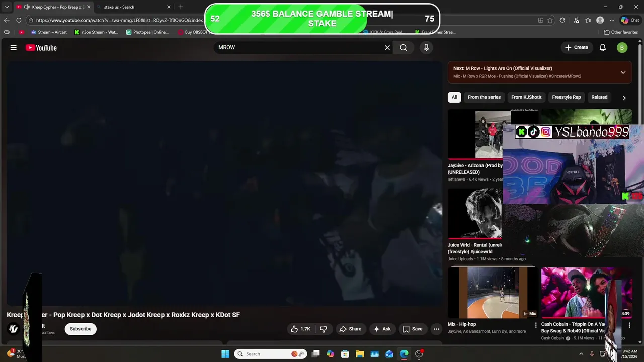Image resolution: width=644 pixels, height=362 pixels.
Task: Open the Cash Cobain Trippin thumbnail
Action: [587, 293]
